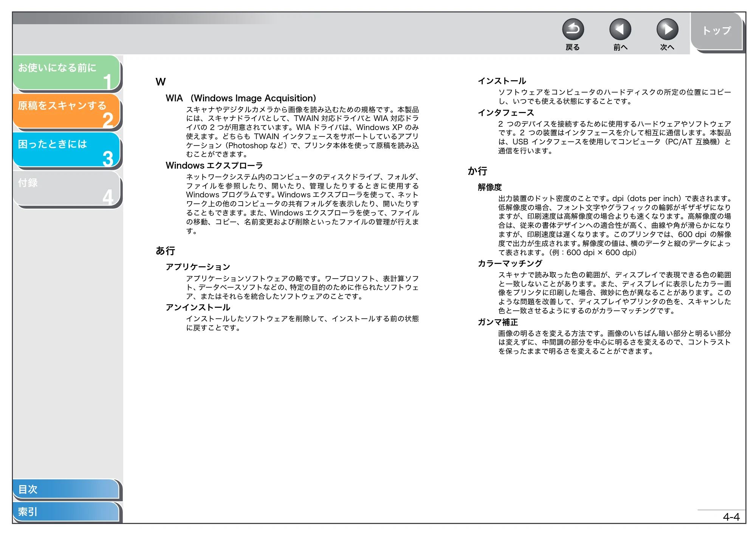756x535 pixels.
Task: Click the インストール heading in right column
Action: point(502,81)
